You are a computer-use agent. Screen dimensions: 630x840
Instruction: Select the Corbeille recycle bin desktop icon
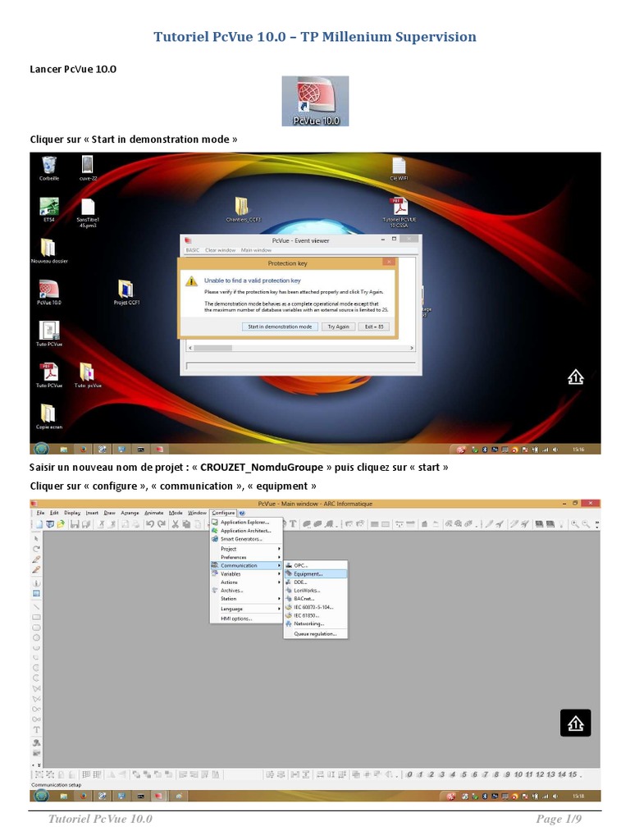pyautogui.click(x=48, y=167)
